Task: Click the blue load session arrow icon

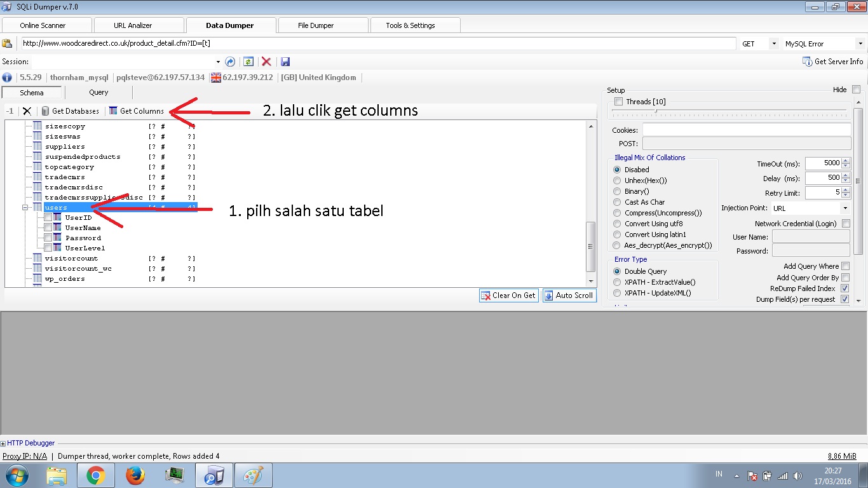Action: (230, 62)
